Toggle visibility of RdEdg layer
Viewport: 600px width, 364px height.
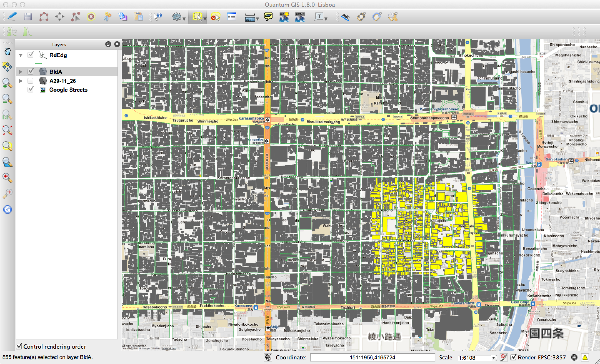[30, 55]
